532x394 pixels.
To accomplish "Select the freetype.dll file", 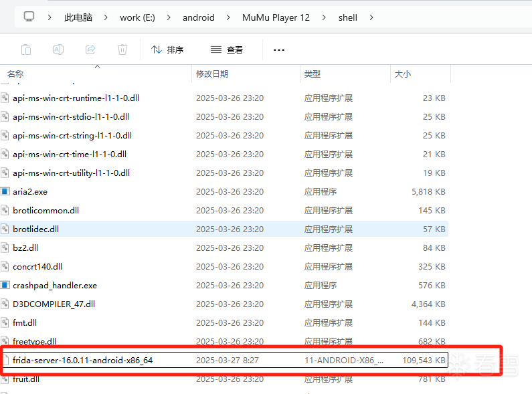I will coord(35,341).
